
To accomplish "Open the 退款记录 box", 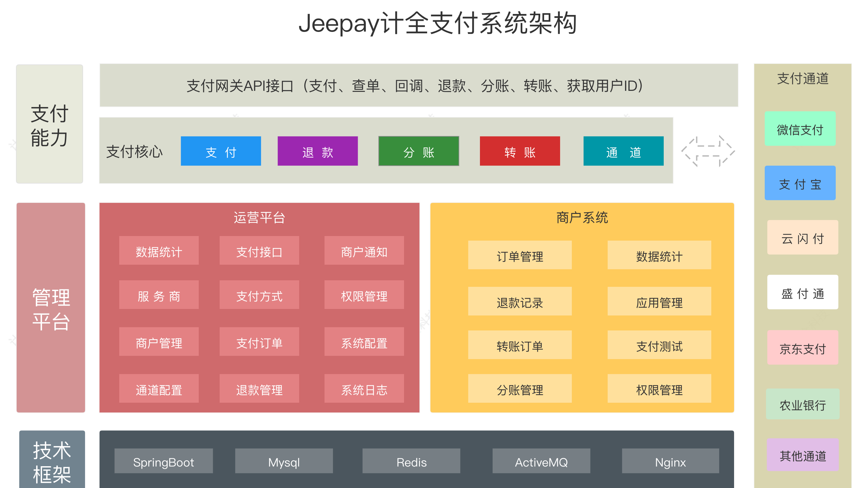I will click(520, 301).
